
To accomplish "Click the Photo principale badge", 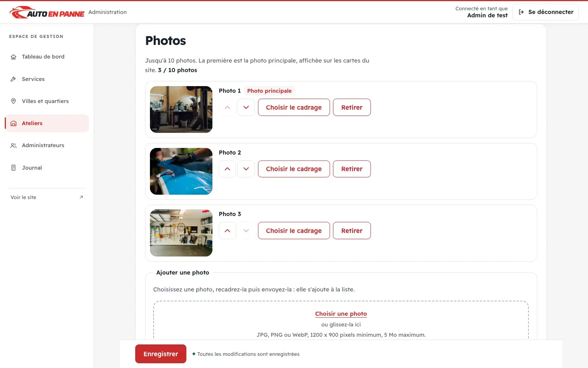I will coord(269,91).
